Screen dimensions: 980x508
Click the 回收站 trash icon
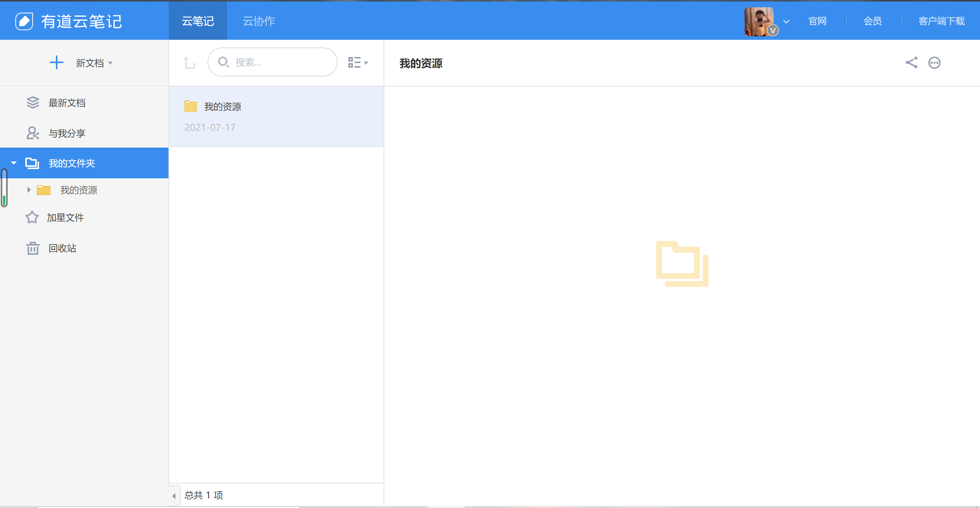(33, 248)
